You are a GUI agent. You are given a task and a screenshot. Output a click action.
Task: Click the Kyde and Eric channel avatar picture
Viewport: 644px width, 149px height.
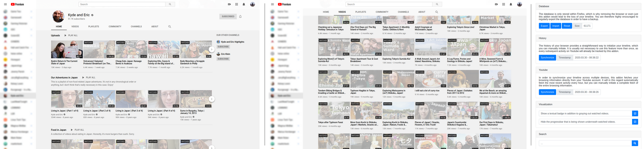tap(58, 16)
